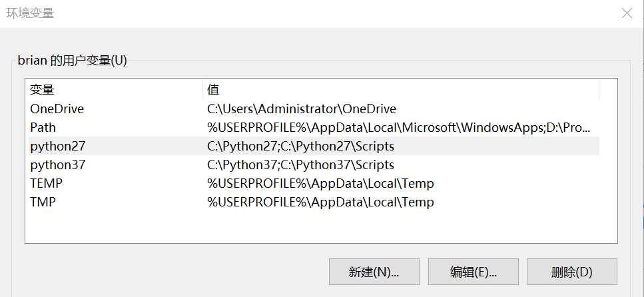Select the TEMP variable name
The width and height of the screenshot is (644, 297).
47,183
